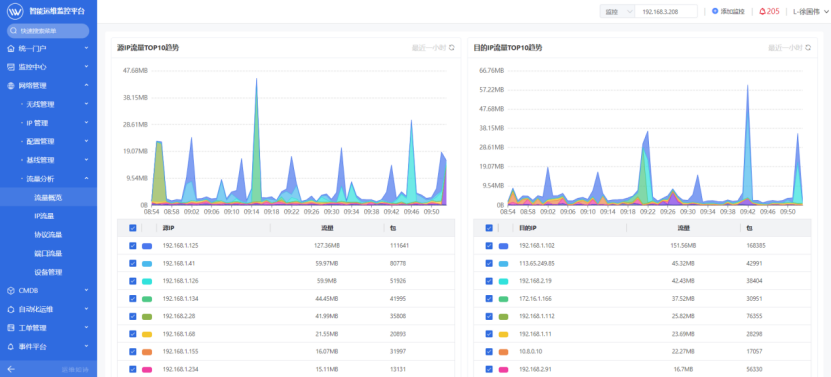The height and width of the screenshot is (377, 831).
Task: Click the magnifier icon in menu search
Action: pos(14,31)
